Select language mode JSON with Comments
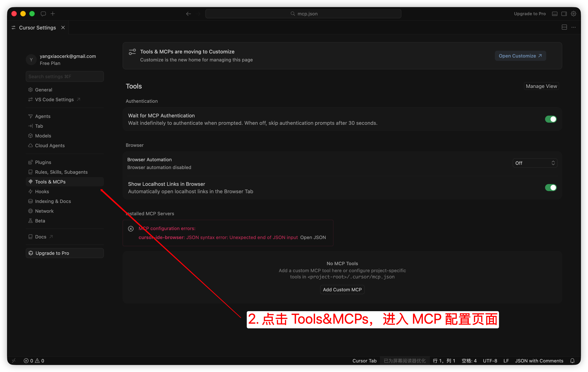 pyautogui.click(x=539, y=361)
